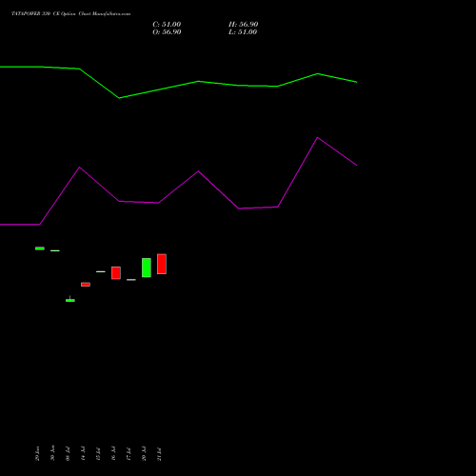This screenshot has width=476, height=476.
Task: Select the tallest red candlestick
Action: coord(162,264)
